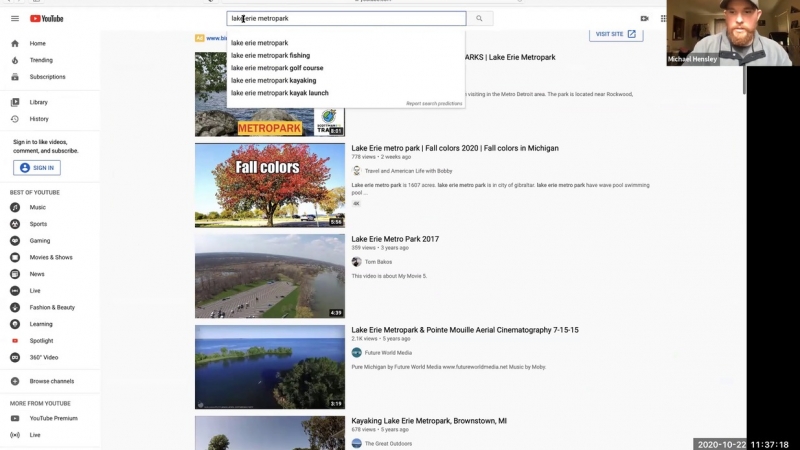800x450 pixels.
Task: Select Music under Best of YouTube
Action: tap(37, 208)
